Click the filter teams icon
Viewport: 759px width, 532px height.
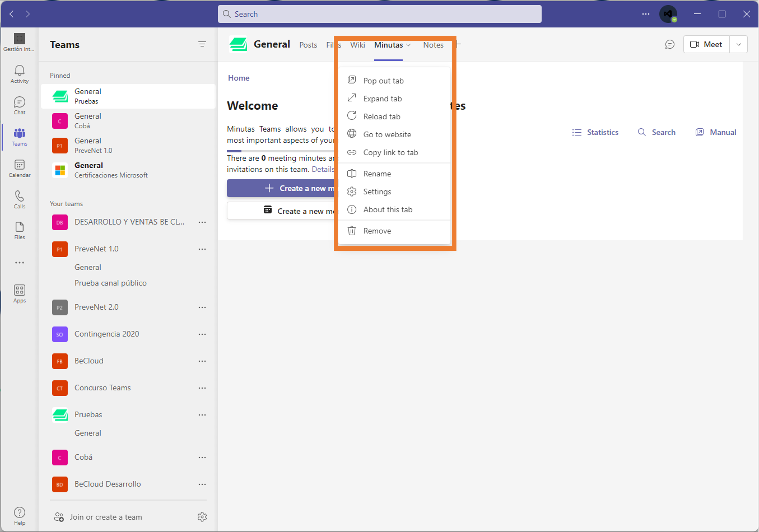pos(202,44)
